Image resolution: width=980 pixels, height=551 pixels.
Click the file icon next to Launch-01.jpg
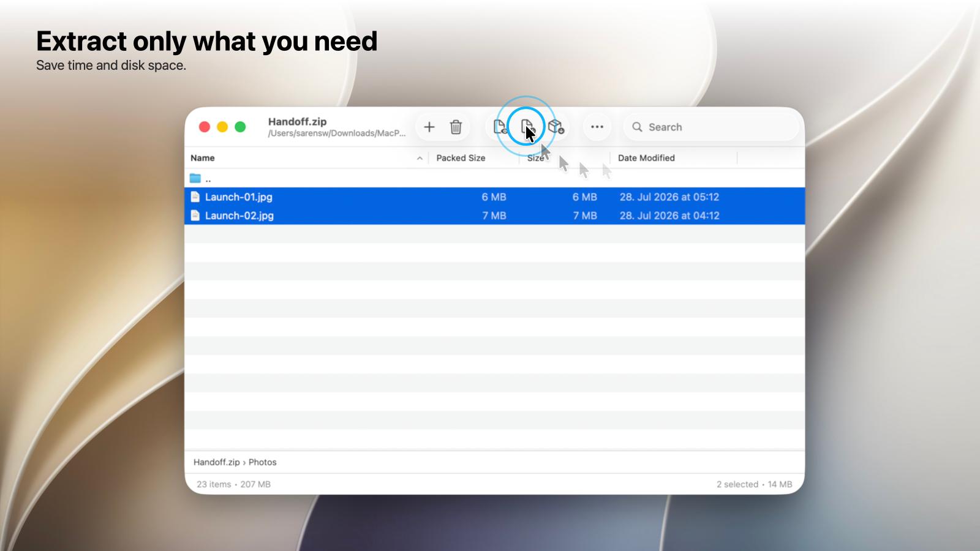[x=195, y=197]
